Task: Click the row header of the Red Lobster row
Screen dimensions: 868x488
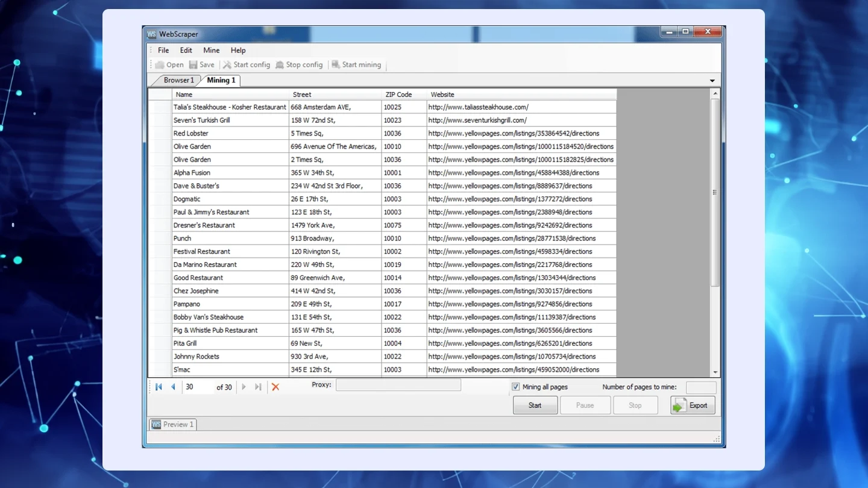Action: 160,133
